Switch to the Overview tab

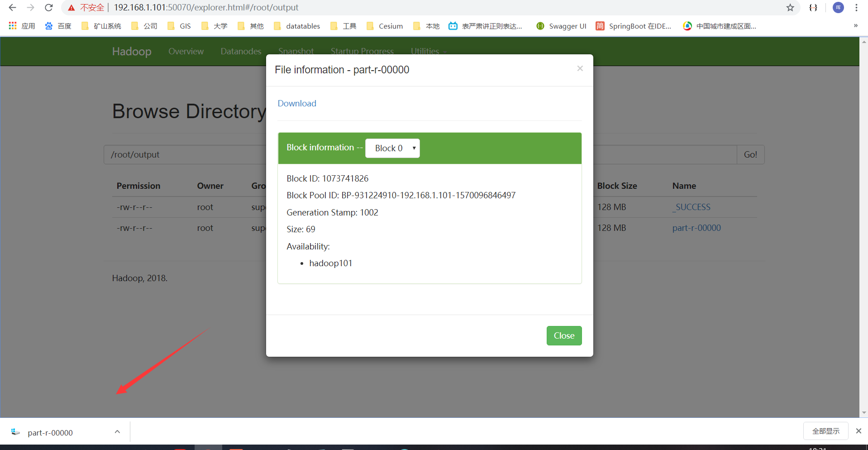tap(186, 51)
